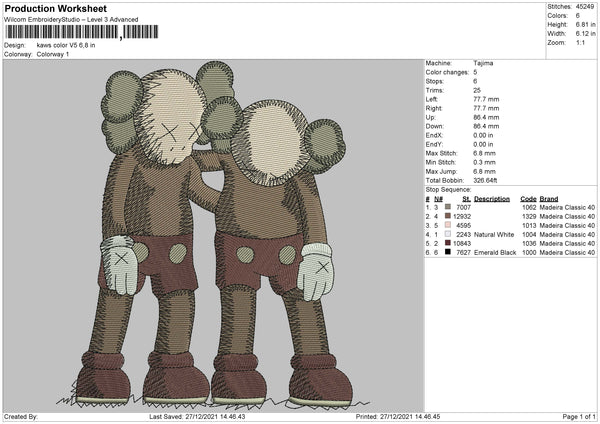Click the Emerald Black description
Image resolution: width=600 pixels, height=424 pixels.
pyautogui.click(x=495, y=253)
